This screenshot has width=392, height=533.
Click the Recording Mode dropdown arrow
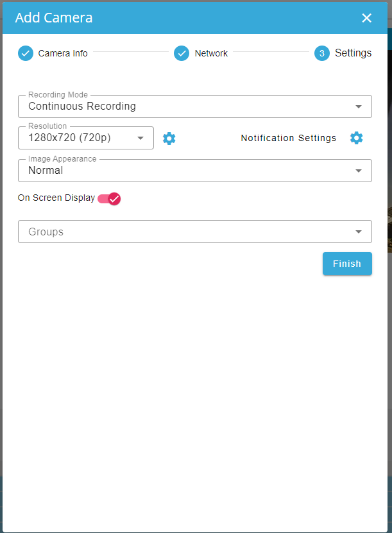[359, 106]
